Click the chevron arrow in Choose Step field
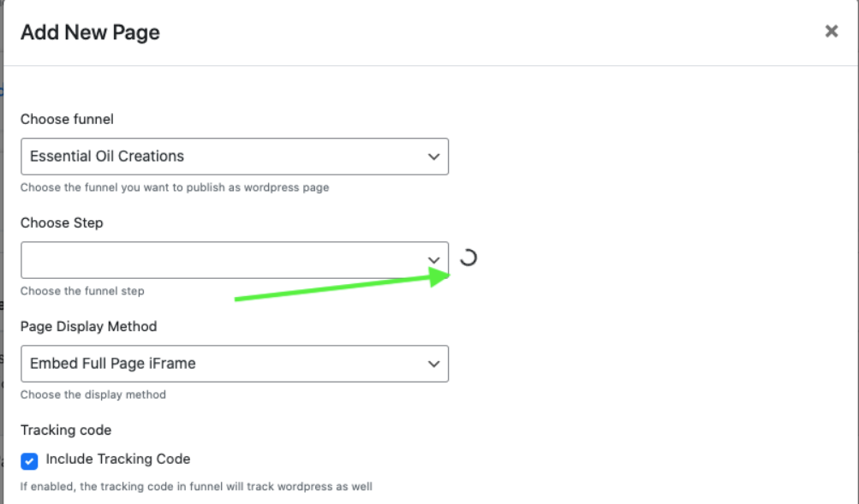The image size is (859, 504). pyautogui.click(x=433, y=260)
